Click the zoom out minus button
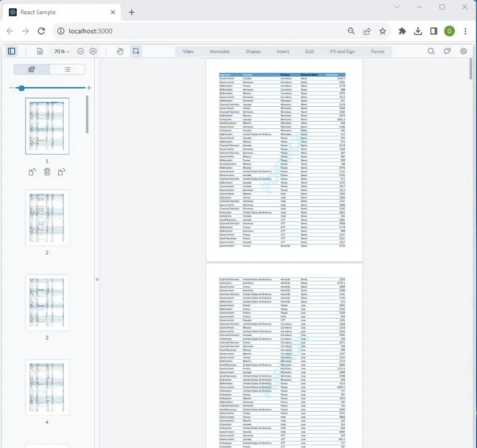Image resolution: width=477 pixels, height=448 pixels. [x=80, y=51]
